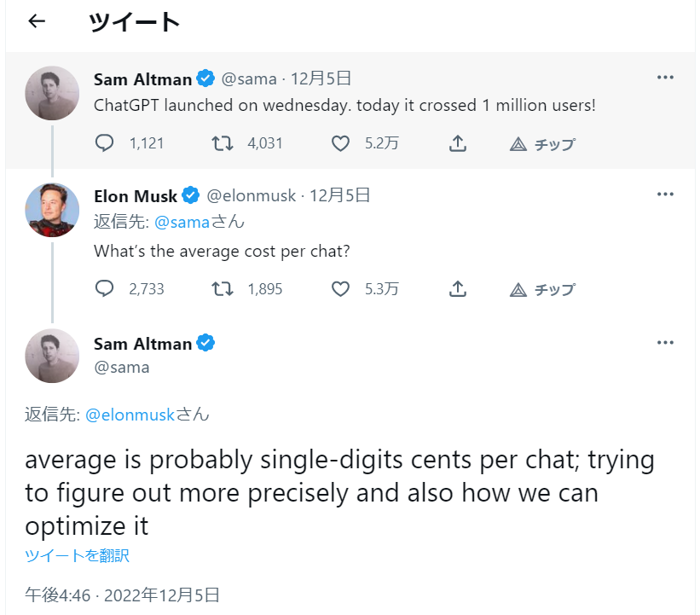This screenshot has height=615, width=700.
Task: Open the tweet timestamp 午後4:46 2022年12月5日
Action: (122, 595)
